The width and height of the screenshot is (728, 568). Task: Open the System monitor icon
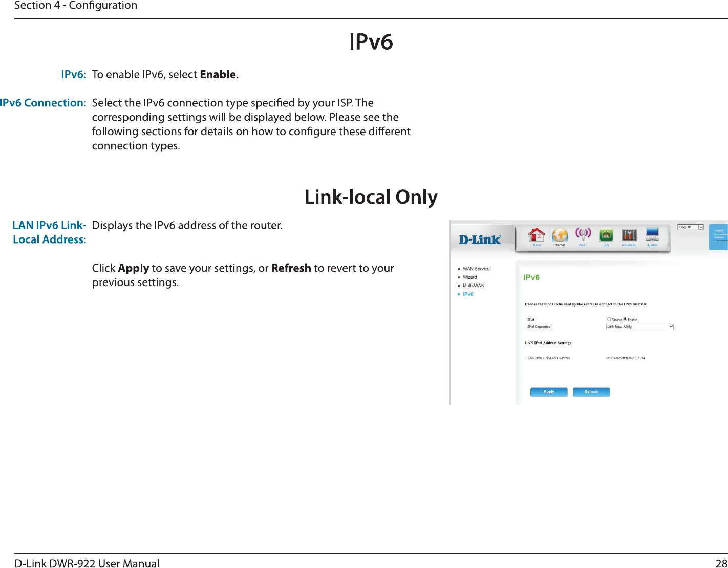point(652,235)
